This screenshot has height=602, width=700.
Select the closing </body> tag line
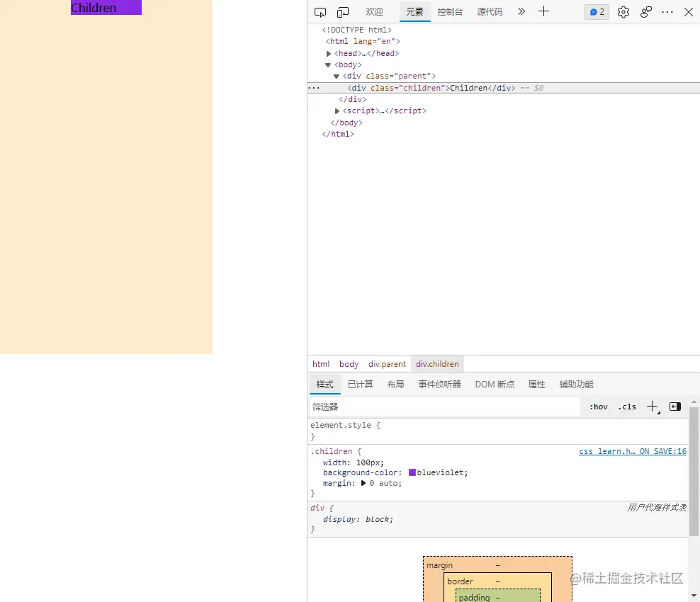(346, 123)
